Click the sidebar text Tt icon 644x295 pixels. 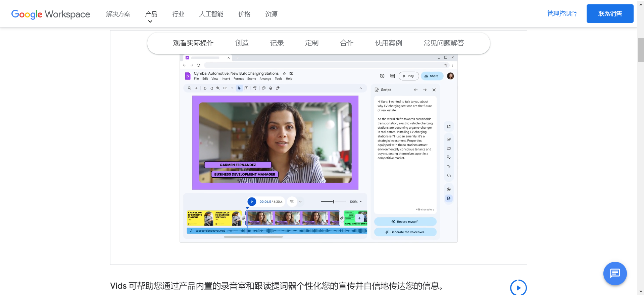(x=449, y=166)
